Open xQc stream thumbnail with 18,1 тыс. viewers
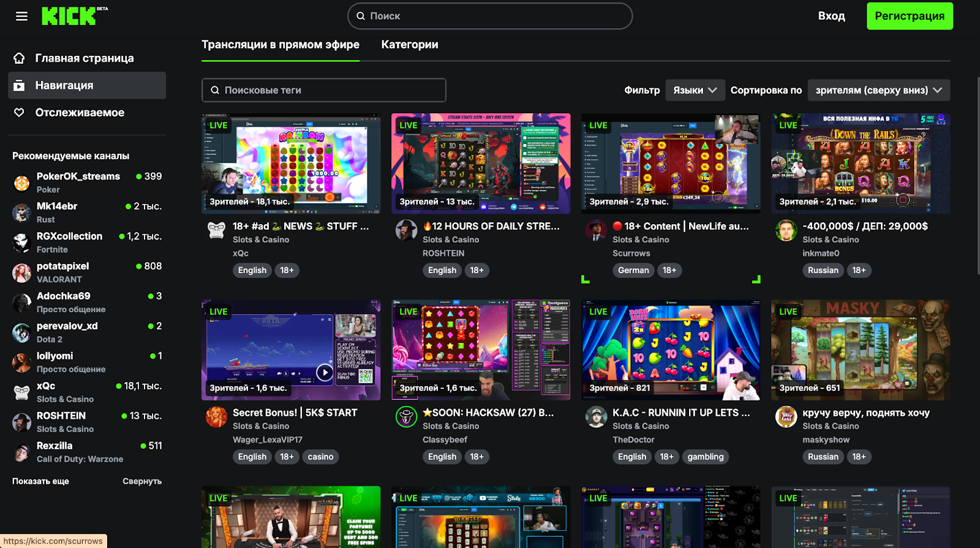 (x=291, y=163)
